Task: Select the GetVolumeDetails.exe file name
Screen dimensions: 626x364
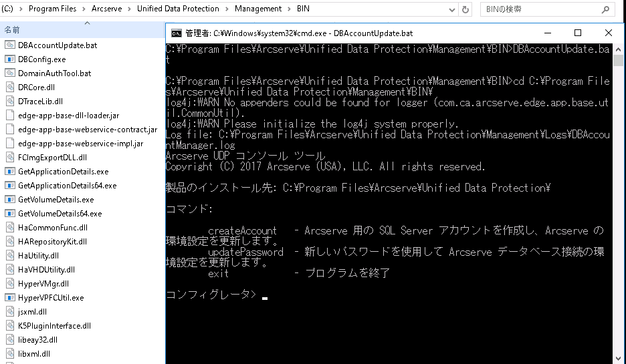Action: click(x=56, y=199)
